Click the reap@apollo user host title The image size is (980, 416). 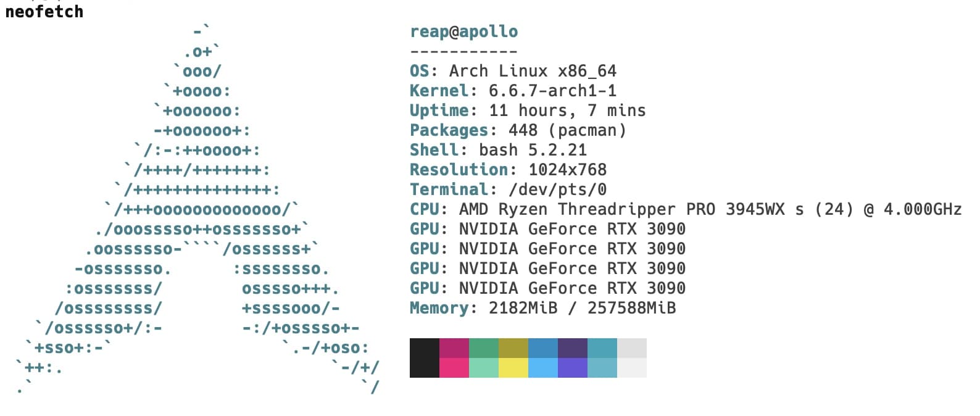[464, 31]
